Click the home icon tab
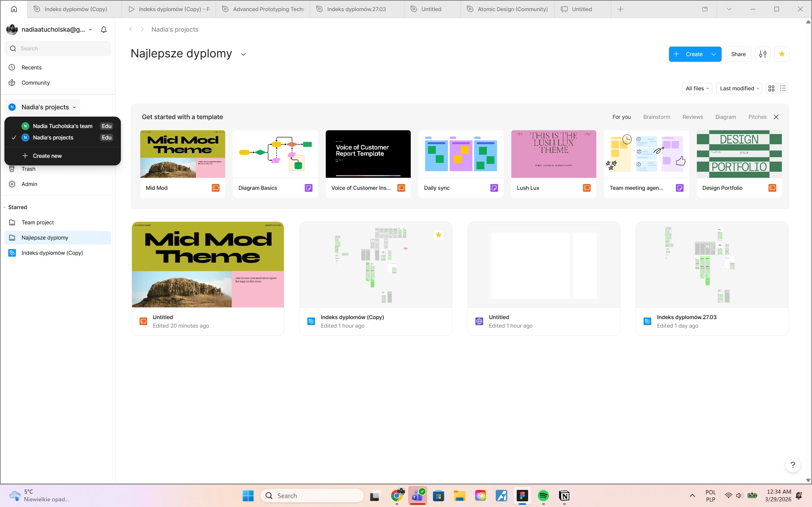 pyautogui.click(x=14, y=9)
